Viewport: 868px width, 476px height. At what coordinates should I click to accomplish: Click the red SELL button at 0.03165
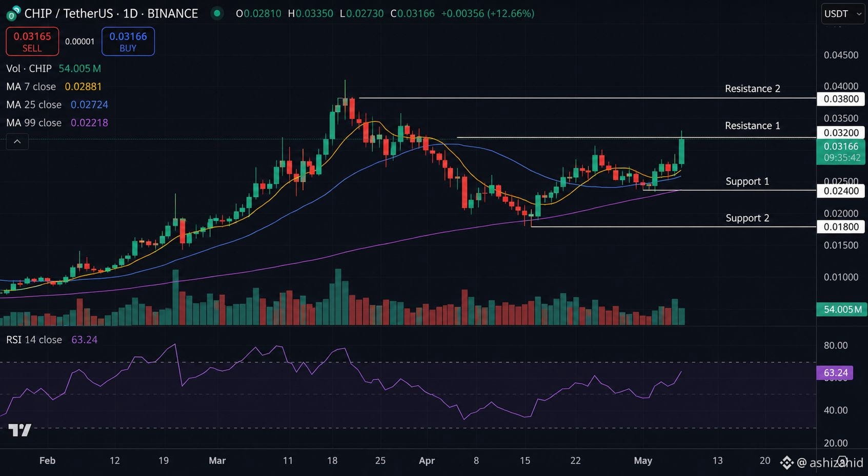click(x=32, y=42)
